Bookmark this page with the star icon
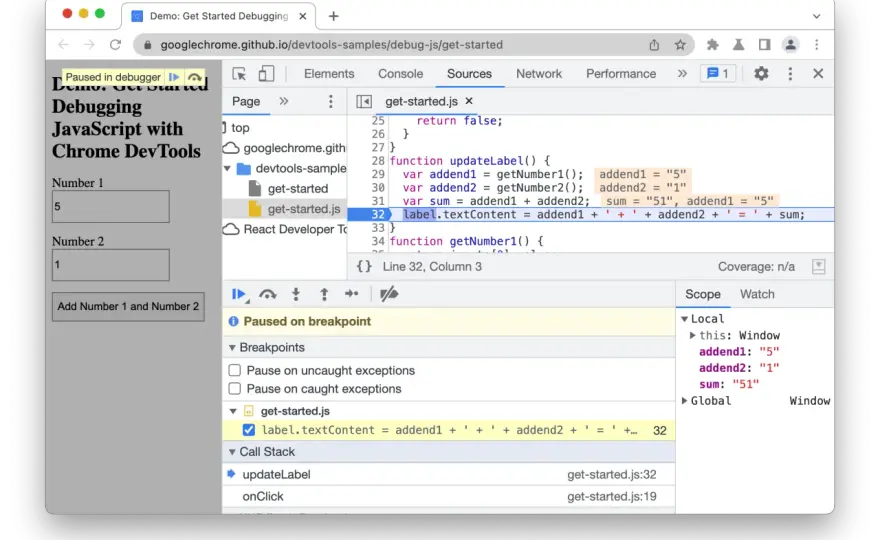The width and height of the screenshot is (880, 540). pos(680,45)
